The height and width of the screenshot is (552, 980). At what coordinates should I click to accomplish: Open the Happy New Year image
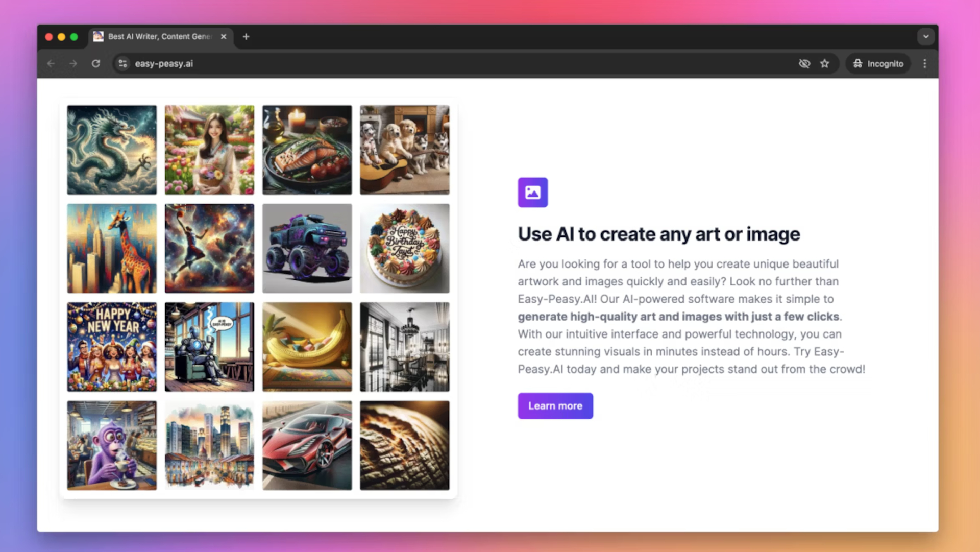click(x=112, y=347)
